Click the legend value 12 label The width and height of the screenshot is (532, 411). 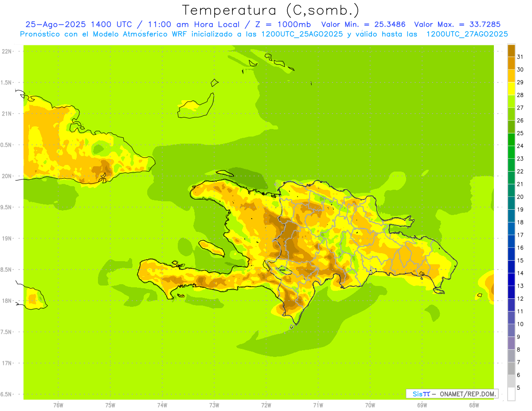point(520,298)
